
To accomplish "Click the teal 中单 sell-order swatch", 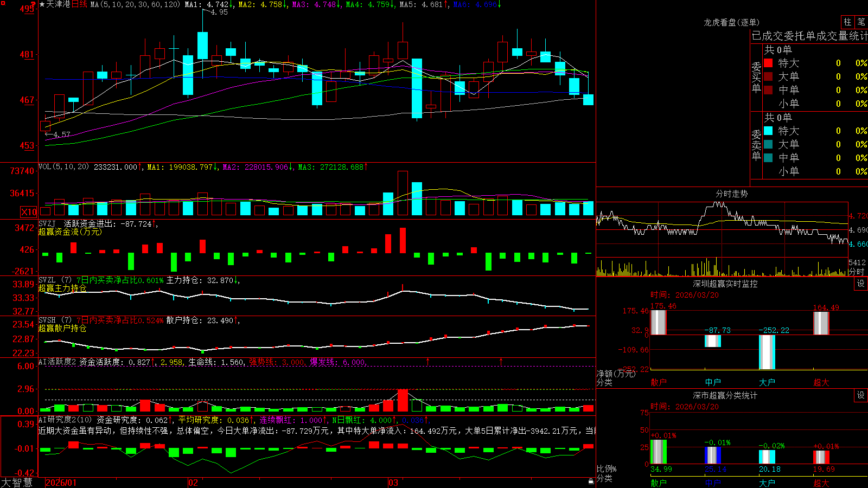I will point(768,158).
